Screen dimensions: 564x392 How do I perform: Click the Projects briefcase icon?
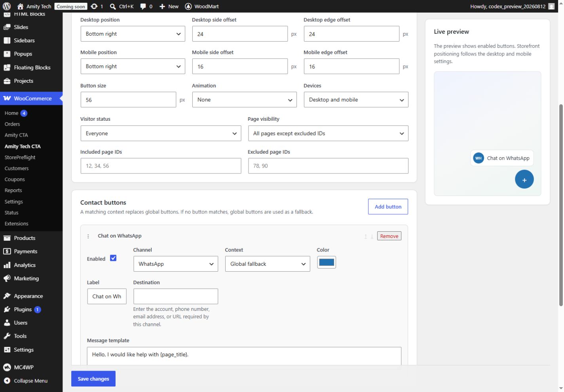coord(7,81)
